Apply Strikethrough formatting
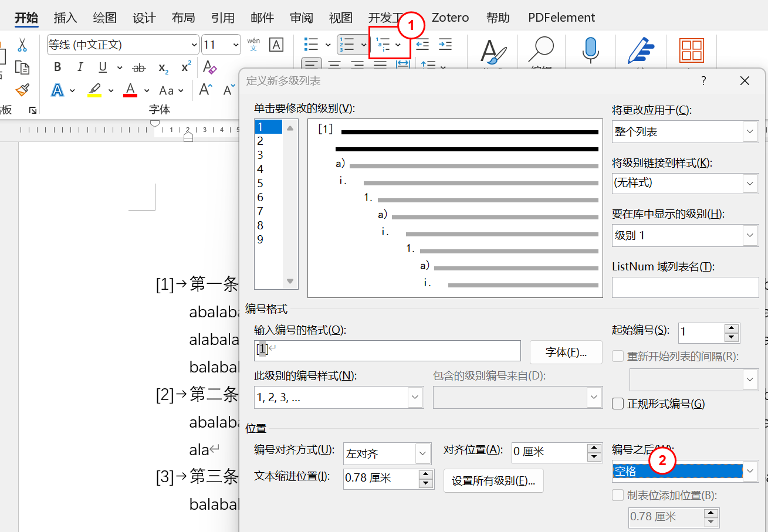 coord(139,67)
